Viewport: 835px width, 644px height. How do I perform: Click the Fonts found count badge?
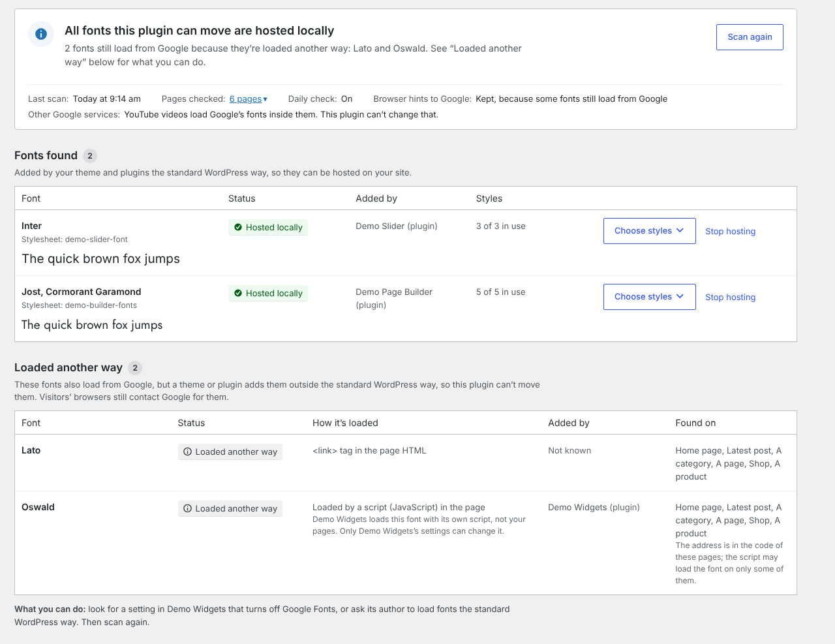[90, 156]
